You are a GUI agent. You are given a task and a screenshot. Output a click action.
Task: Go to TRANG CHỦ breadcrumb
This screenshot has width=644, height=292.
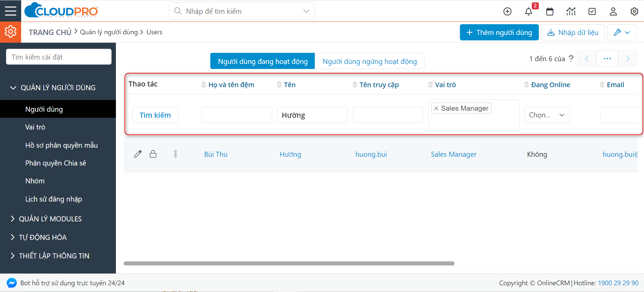(x=50, y=32)
